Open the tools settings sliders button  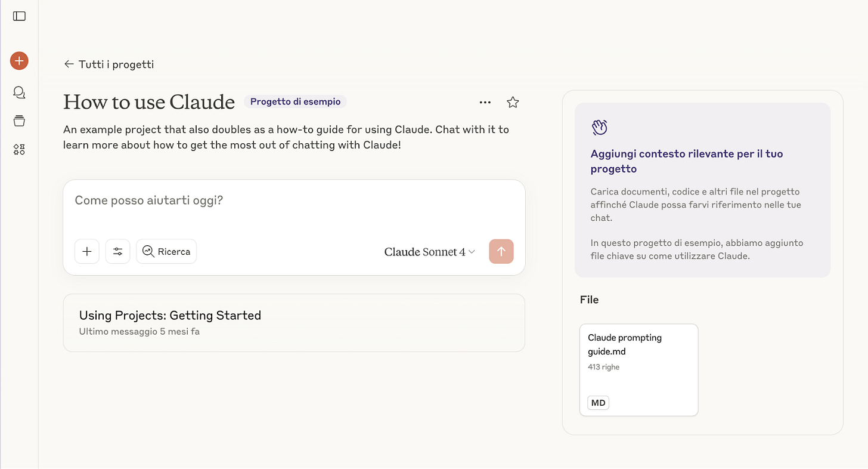pos(117,251)
